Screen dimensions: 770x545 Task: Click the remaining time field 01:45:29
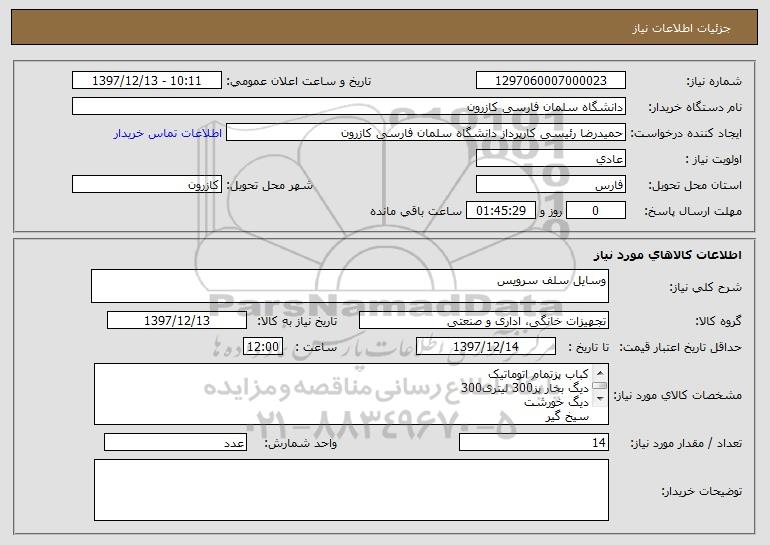pyautogui.click(x=500, y=211)
